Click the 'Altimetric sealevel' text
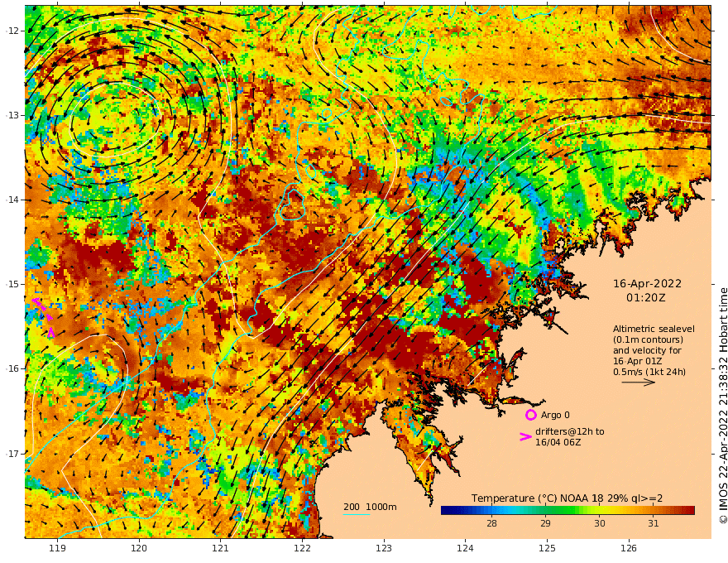 pyautogui.click(x=654, y=329)
